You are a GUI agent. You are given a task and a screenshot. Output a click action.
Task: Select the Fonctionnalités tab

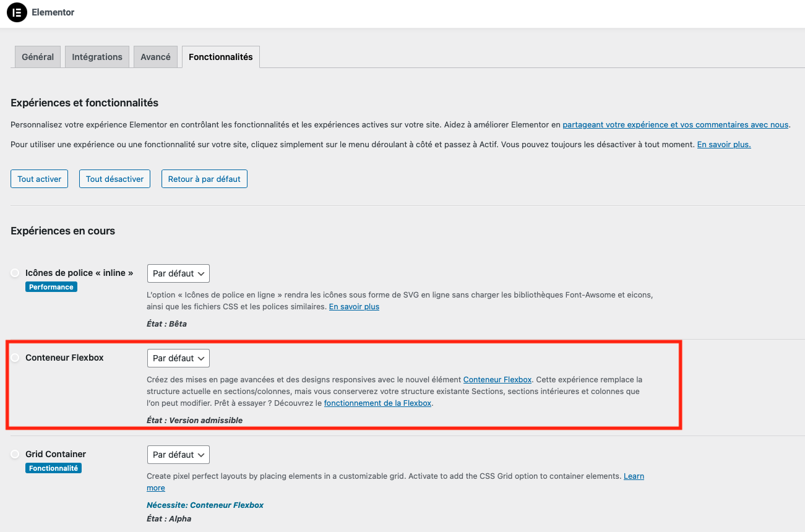pyautogui.click(x=220, y=57)
